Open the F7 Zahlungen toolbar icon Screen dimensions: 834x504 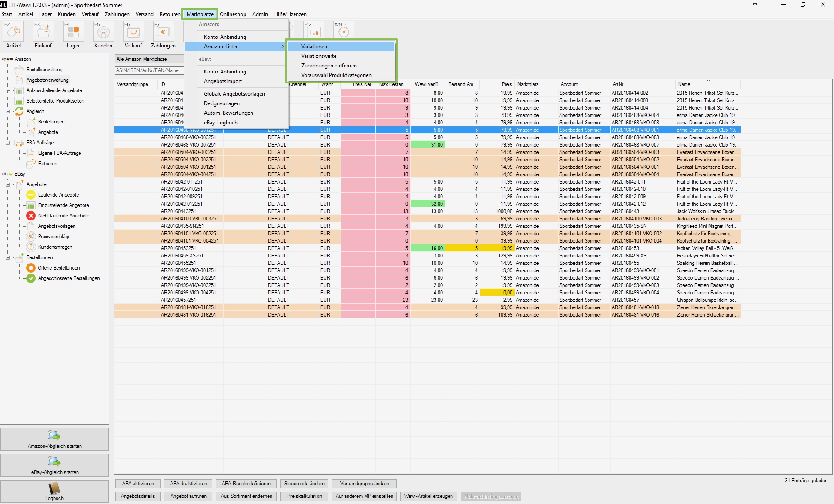coord(164,32)
